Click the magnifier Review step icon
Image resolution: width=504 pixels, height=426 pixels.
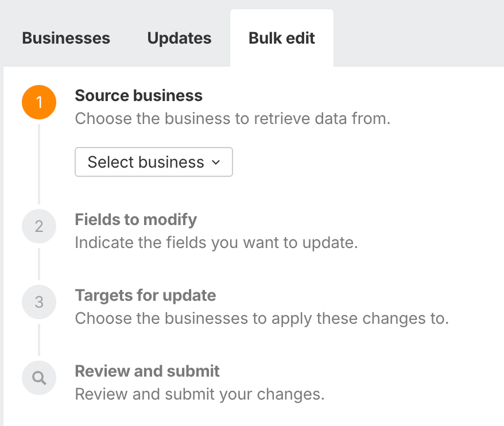point(39,378)
